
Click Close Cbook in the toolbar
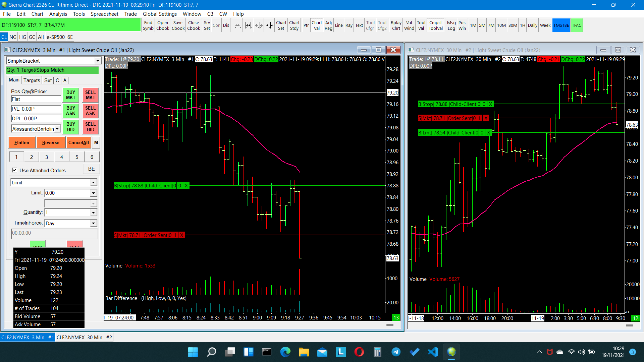[194, 25]
